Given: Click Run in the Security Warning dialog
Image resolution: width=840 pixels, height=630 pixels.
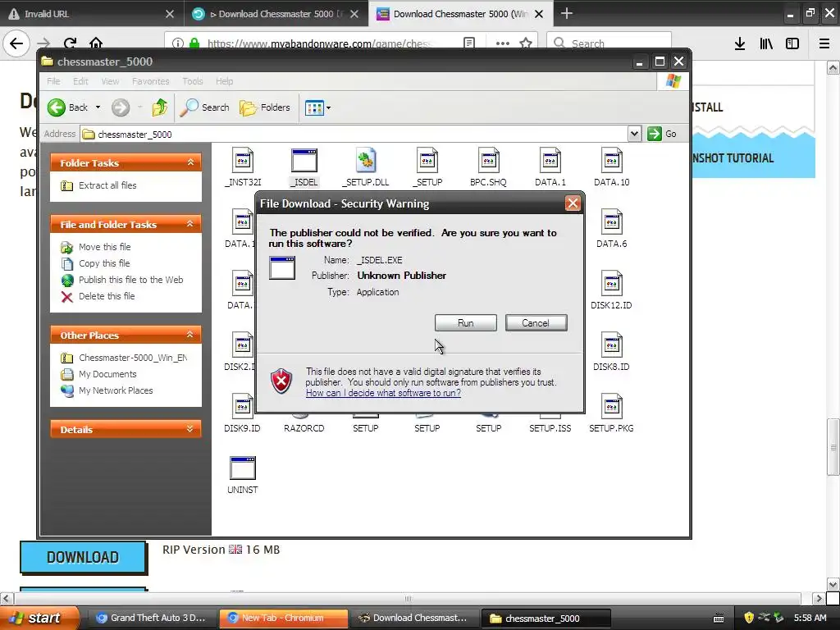Looking at the screenshot, I should pos(466,323).
